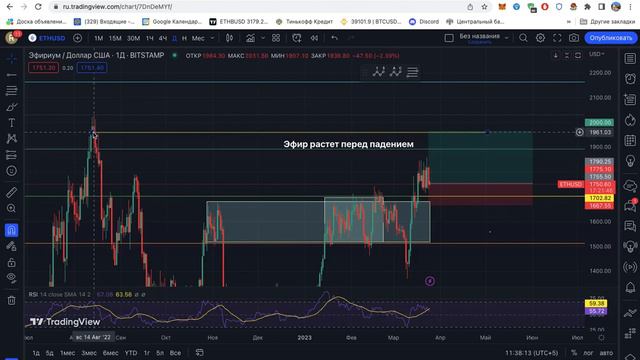The height and width of the screenshot is (360, 640).
Task: Click the add alert plus at 1961.03
Action: tap(580, 132)
